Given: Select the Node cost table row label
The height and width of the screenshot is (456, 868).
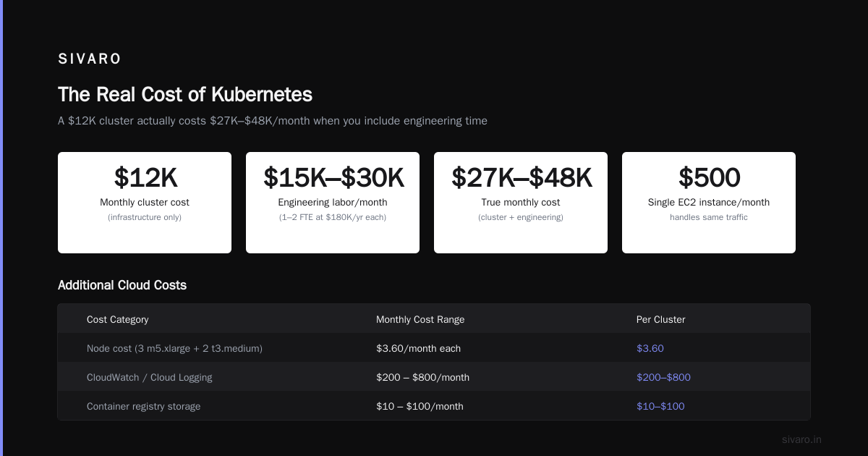Looking at the screenshot, I should coord(174,348).
